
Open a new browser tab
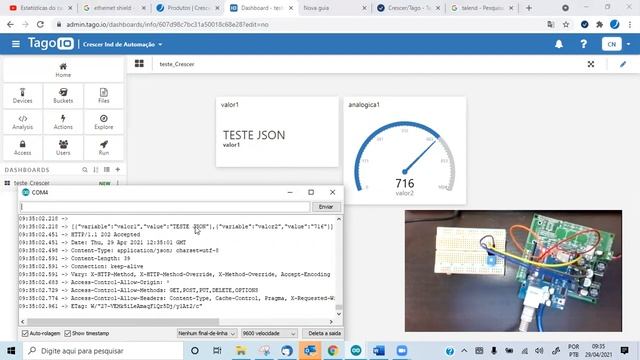pyautogui.click(x=529, y=8)
